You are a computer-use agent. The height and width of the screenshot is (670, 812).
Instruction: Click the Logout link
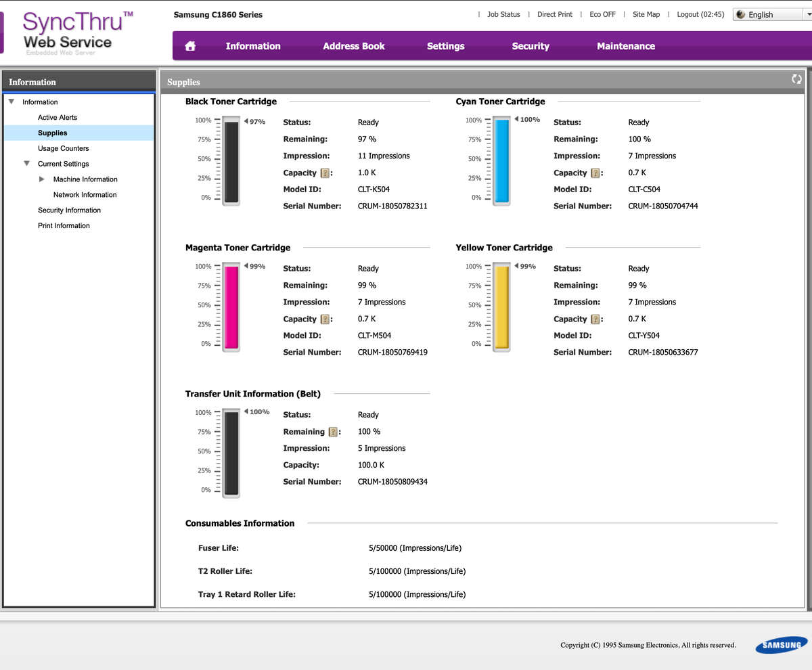pyautogui.click(x=700, y=14)
